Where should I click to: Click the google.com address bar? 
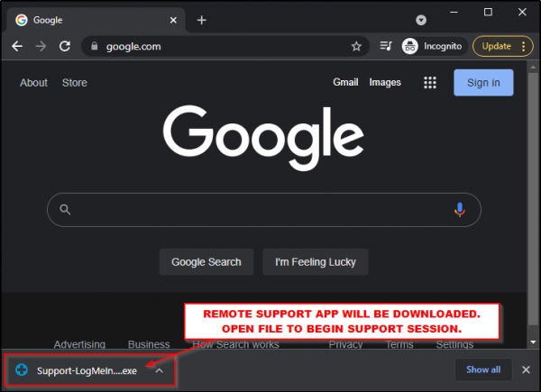click(225, 46)
